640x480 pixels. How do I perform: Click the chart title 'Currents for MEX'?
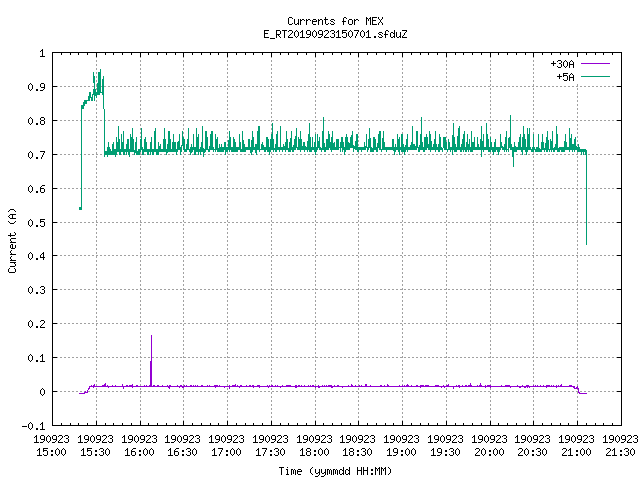click(x=335, y=21)
